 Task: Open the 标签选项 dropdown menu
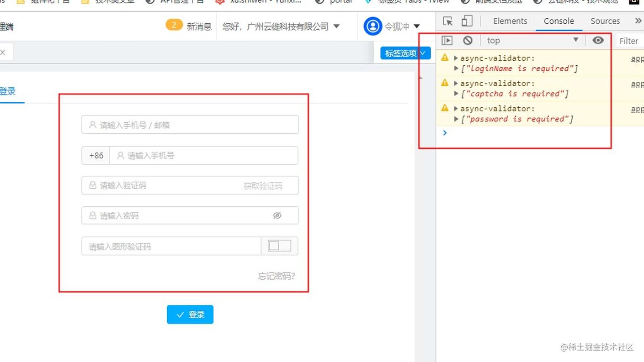pos(404,53)
